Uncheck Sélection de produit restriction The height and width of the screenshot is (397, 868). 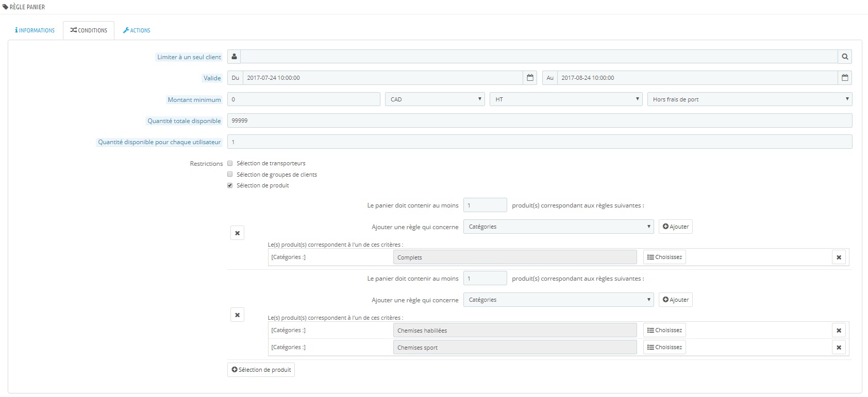[230, 185]
